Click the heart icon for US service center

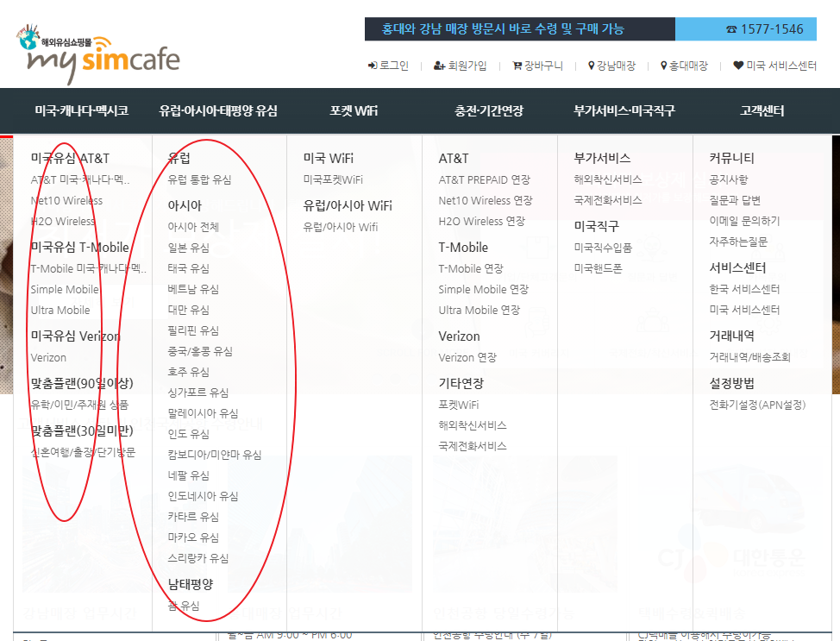tap(738, 66)
